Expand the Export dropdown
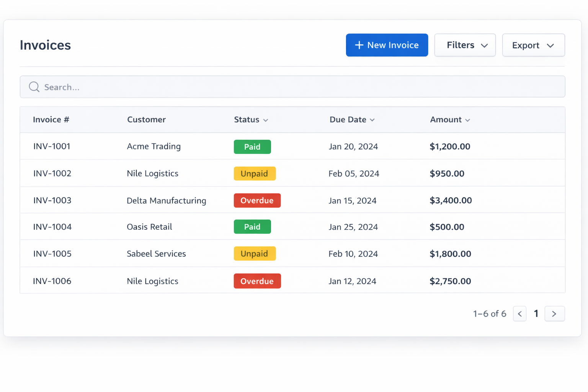The image size is (588, 392). point(533,45)
